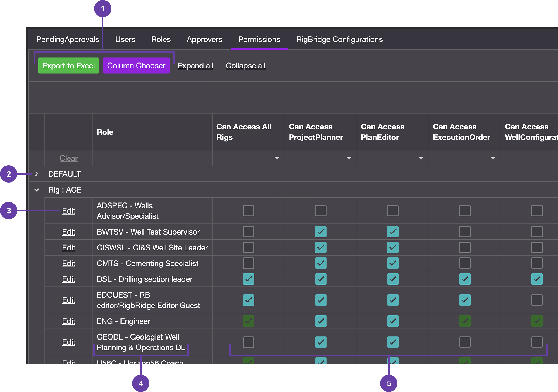Open Can Access All Rigs filter dropdown
The width and height of the screenshot is (558, 392).
[277, 158]
